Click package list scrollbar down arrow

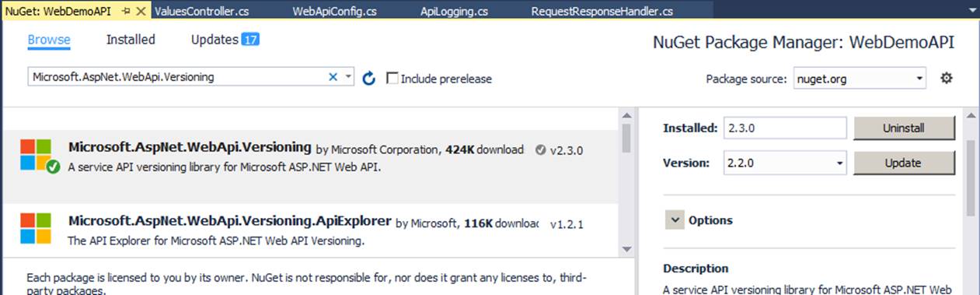coord(626,248)
